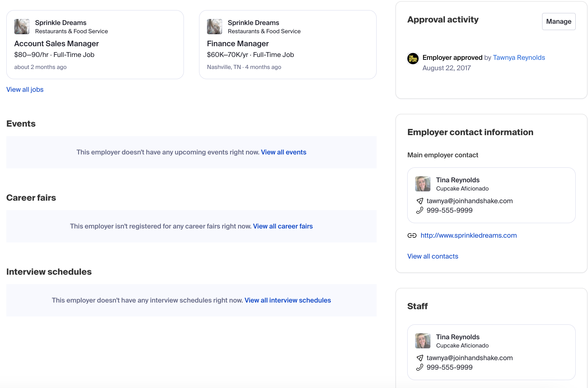Viewport: 588px width, 388px height.
Task: Open the Tawnya Reynolds profile link
Action: point(519,58)
